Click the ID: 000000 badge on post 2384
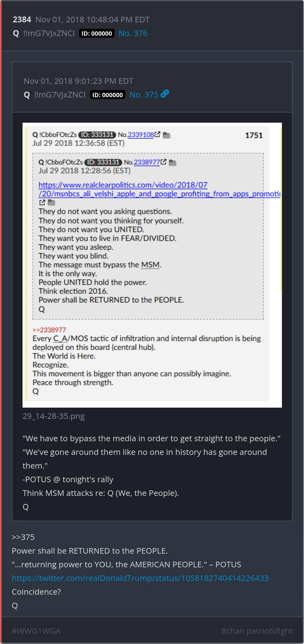 [x=97, y=34]
